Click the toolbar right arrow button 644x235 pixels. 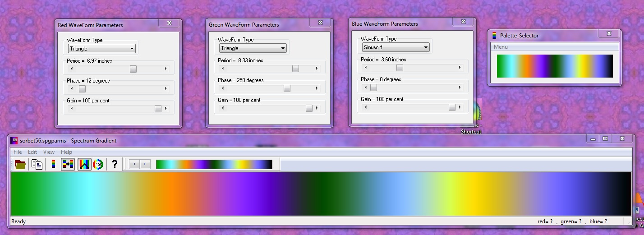pyautogui.click(x=145, y=164)
